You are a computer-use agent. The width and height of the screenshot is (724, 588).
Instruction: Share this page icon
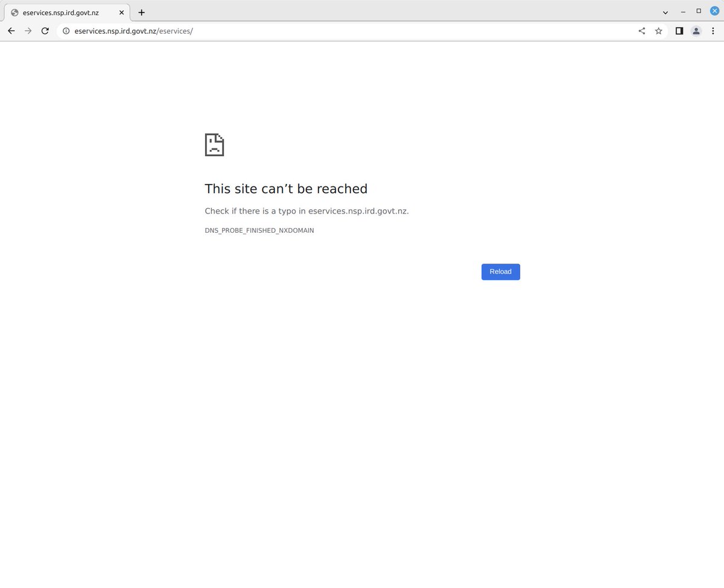click(642, 31)
